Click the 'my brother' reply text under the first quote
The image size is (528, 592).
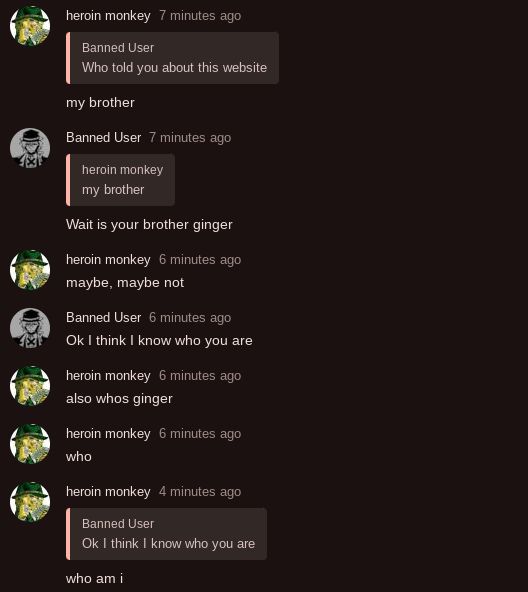tap(100, 103)
